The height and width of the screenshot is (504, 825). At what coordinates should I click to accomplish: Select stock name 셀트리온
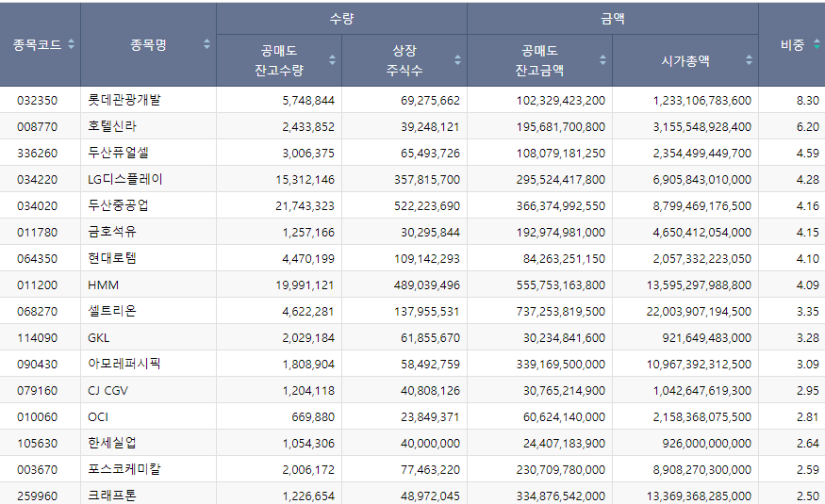(112, 311)
